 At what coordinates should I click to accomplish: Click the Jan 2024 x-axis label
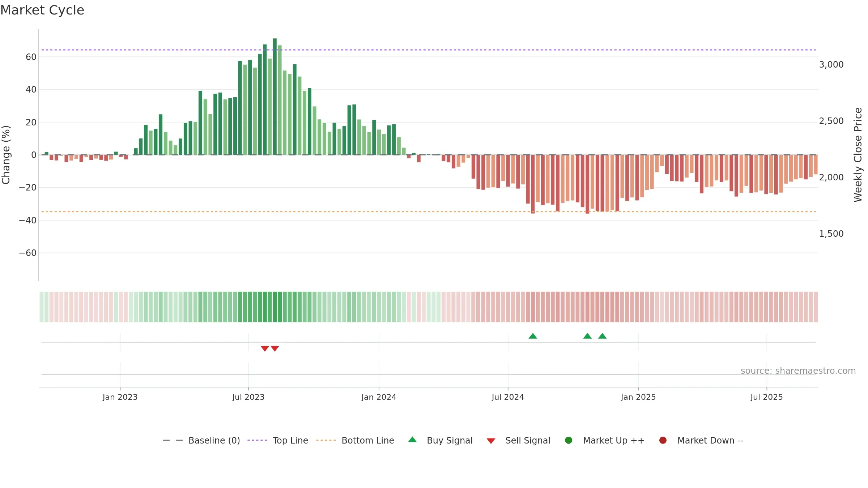[x=379, y=397]
